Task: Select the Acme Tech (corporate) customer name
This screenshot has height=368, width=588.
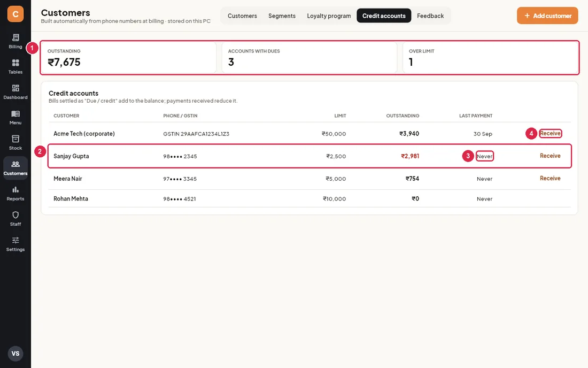Action: 84,134
